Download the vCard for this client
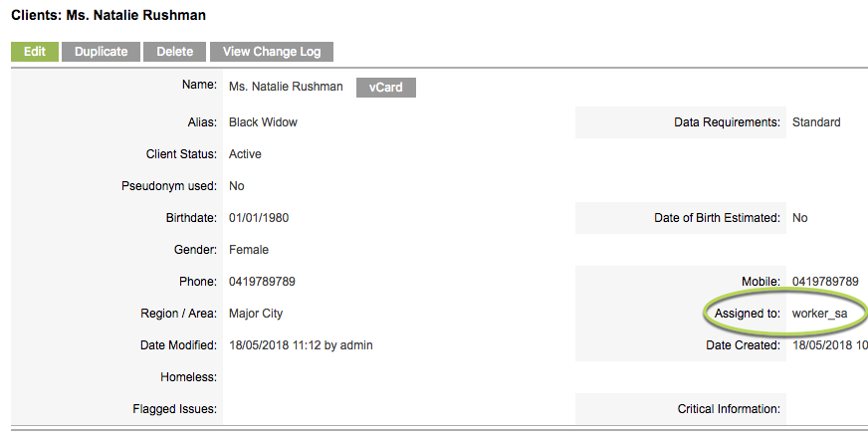Screen dimensions: 868x436 (x=386, y=88)
